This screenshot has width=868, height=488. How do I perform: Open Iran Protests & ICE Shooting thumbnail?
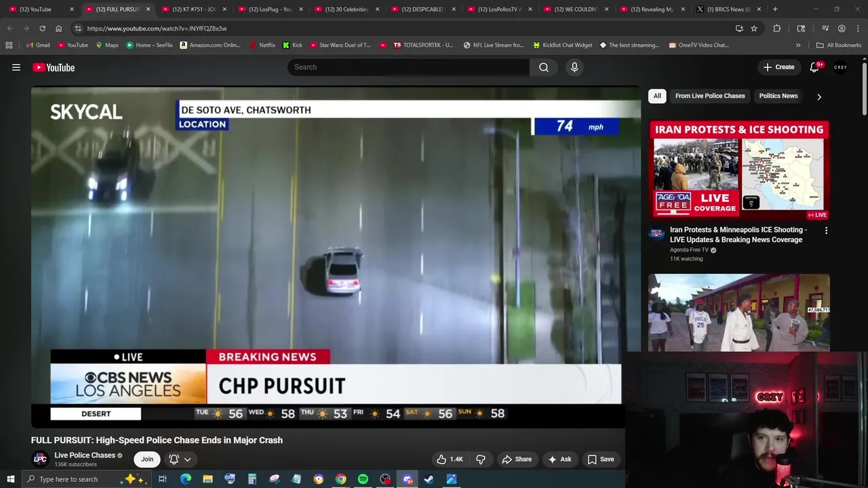(x=739, y=169)
